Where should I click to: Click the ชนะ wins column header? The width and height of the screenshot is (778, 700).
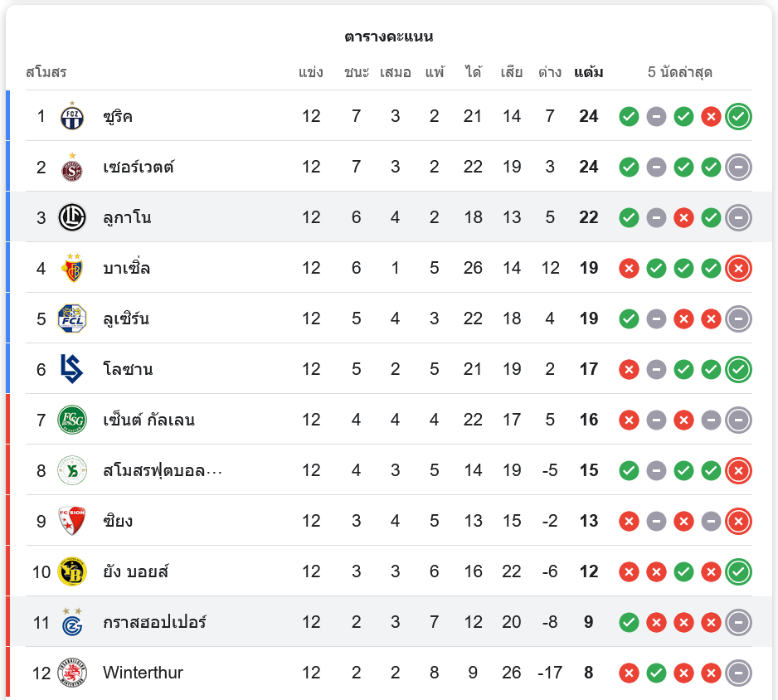tap(357, 72)
